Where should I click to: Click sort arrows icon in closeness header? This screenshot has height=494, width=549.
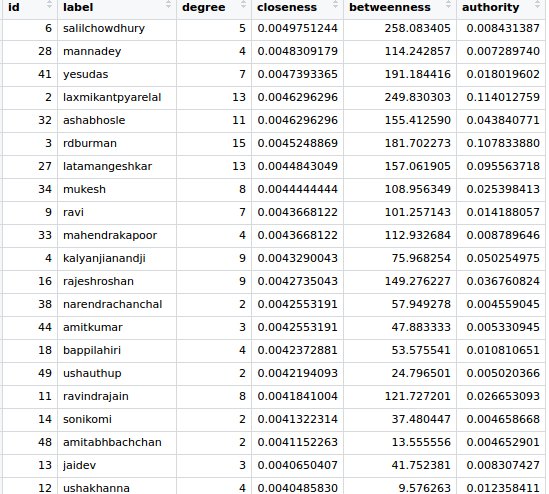(x=335, y=4)
